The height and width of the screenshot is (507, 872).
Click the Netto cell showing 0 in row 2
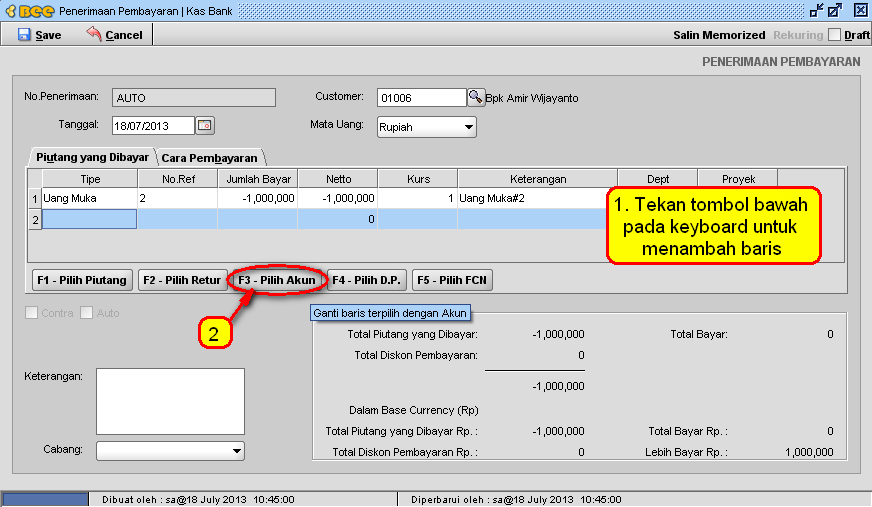tap(338, 219)
